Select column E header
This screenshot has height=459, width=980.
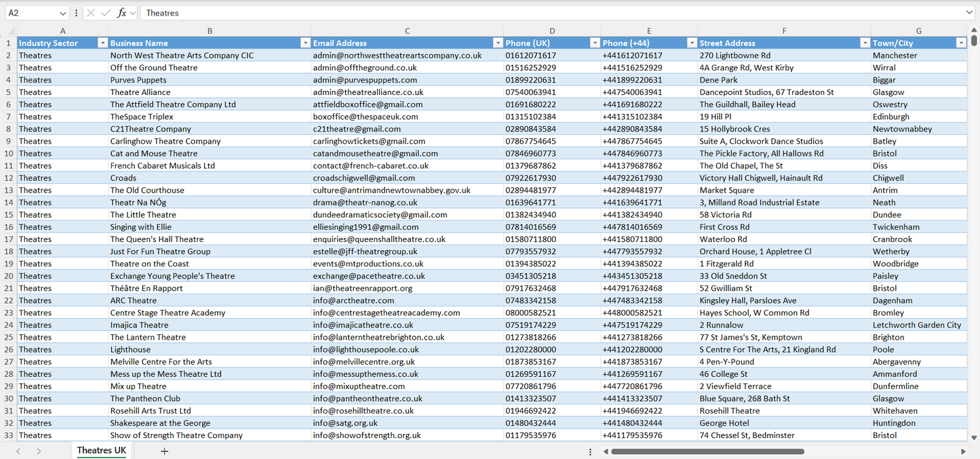pyautogui.click(x=649, y=31)
